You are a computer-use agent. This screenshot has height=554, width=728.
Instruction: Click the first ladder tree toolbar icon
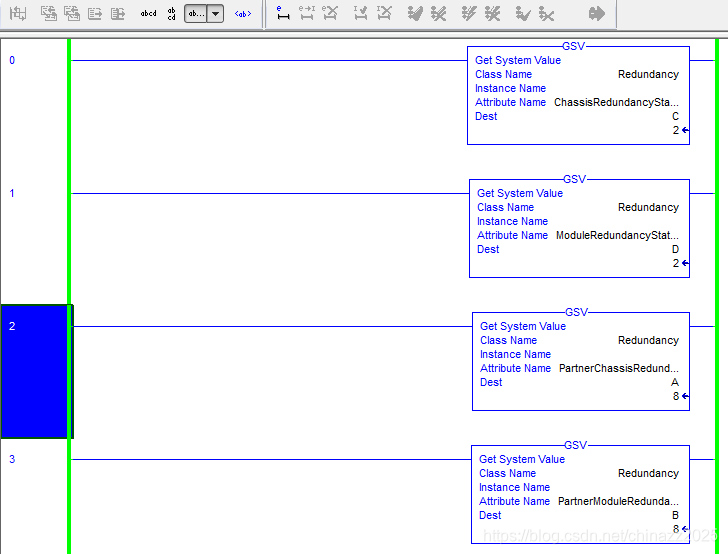(18, 13)
